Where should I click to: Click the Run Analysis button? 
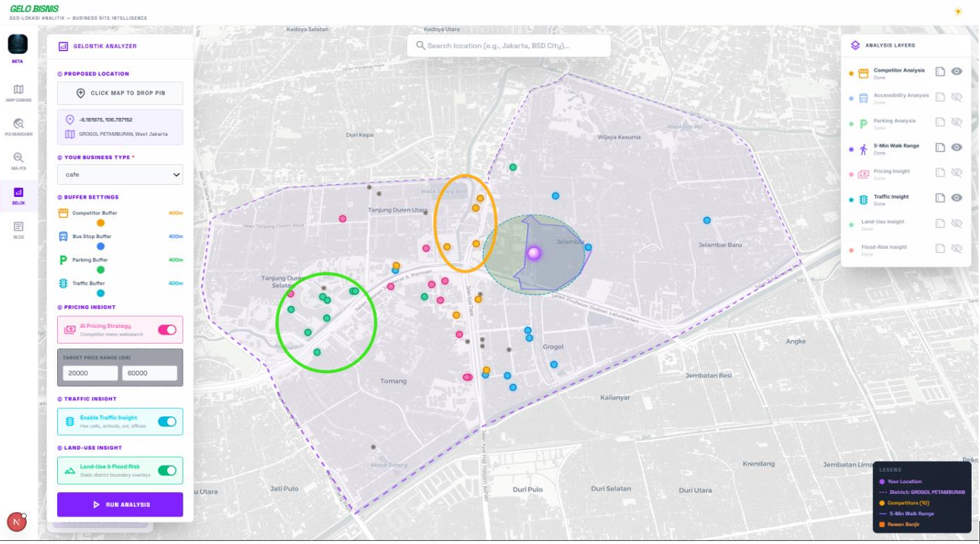coord(120,504)
